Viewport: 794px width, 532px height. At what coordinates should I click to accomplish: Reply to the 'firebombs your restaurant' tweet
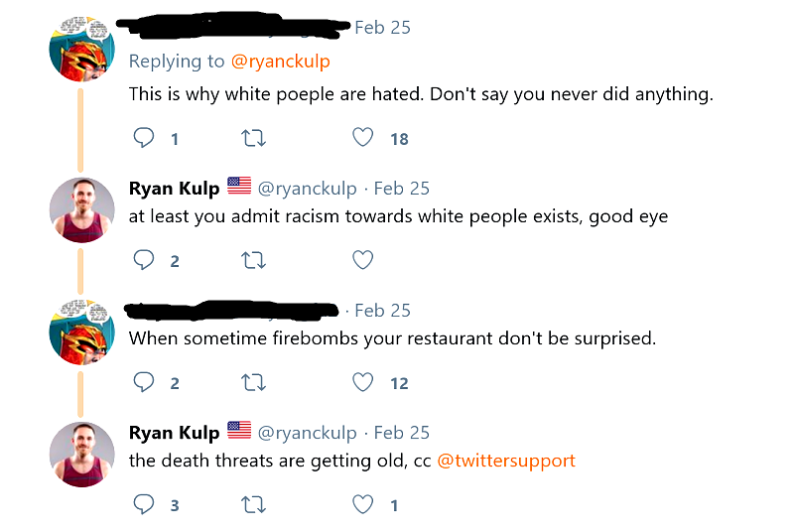pos(144,382)
